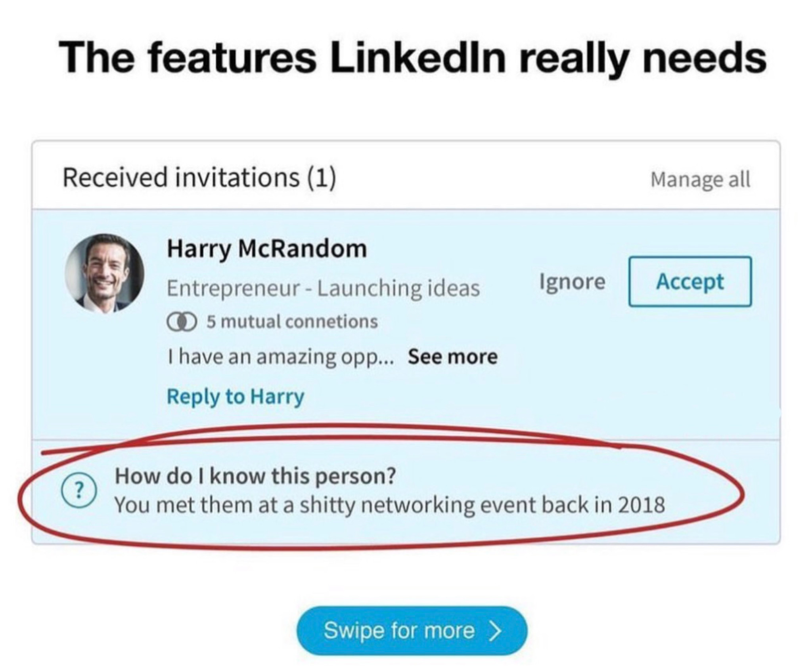The height and width of the screenshot is (666, 812).
Task: Accept Harry McRandom's invitation
Action: point(690,282)
